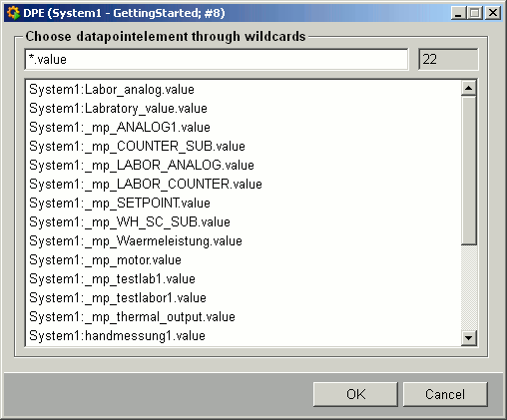Viewport: 507px width, 420px height.
Task: Select System1:Labor_analog.value entry
Action: [x=244, y=90]
